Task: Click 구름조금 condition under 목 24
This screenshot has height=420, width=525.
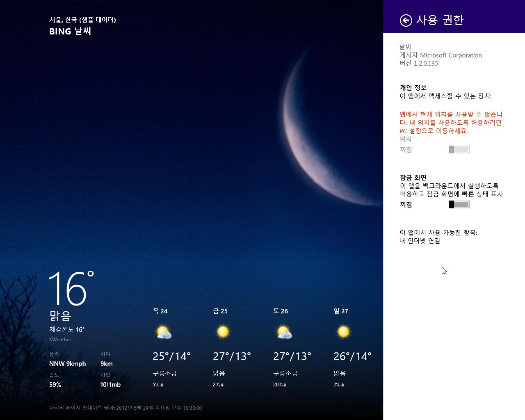Action: click(165, 374)
